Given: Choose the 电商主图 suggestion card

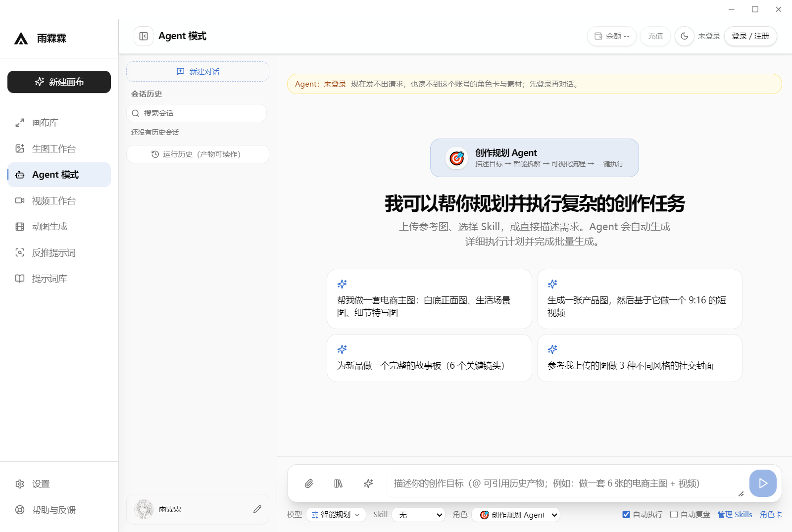Looking at the screenshot, I should click(429, 299).
